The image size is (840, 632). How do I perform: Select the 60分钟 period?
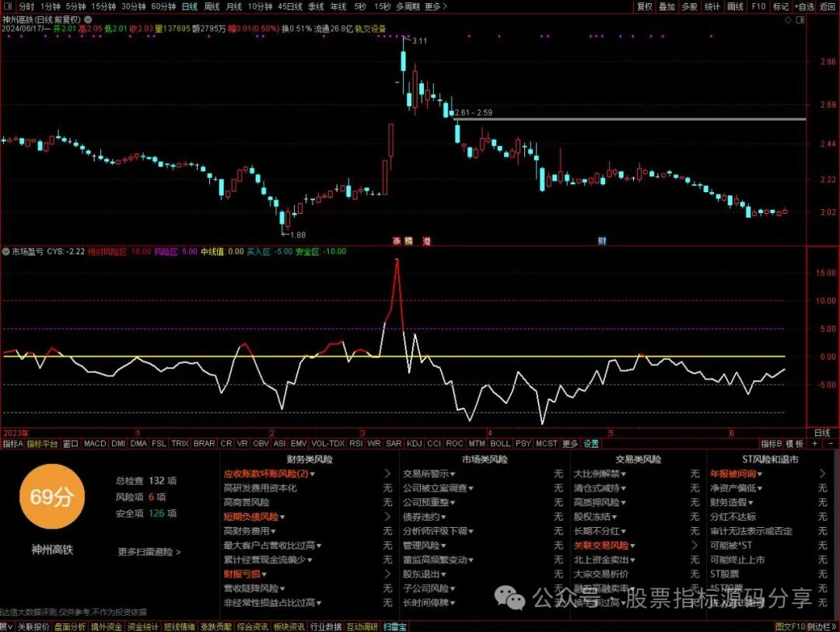pyautogui.click(x=163, y=6)
